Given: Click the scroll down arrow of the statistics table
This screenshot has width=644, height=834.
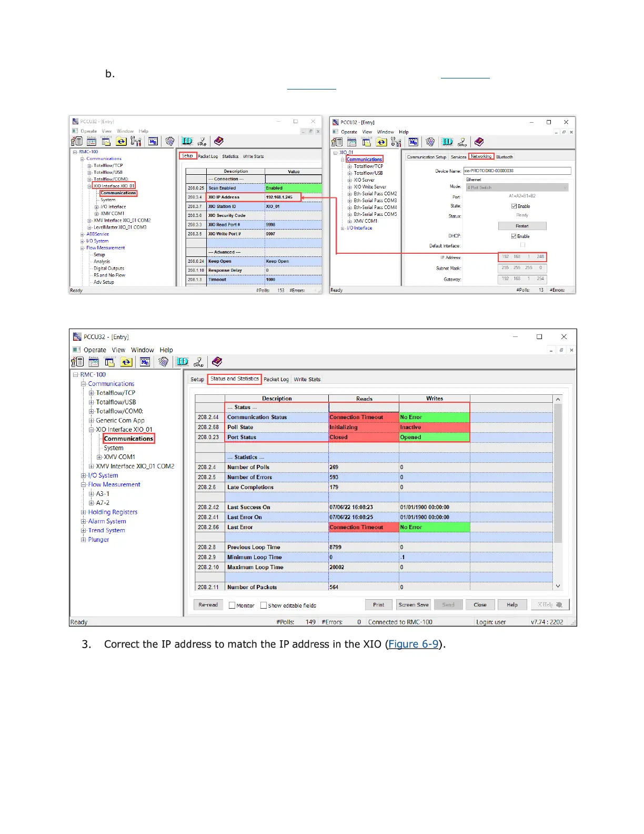Looking at the screenshot, I should pyautogui.click(x=558, y=586).
